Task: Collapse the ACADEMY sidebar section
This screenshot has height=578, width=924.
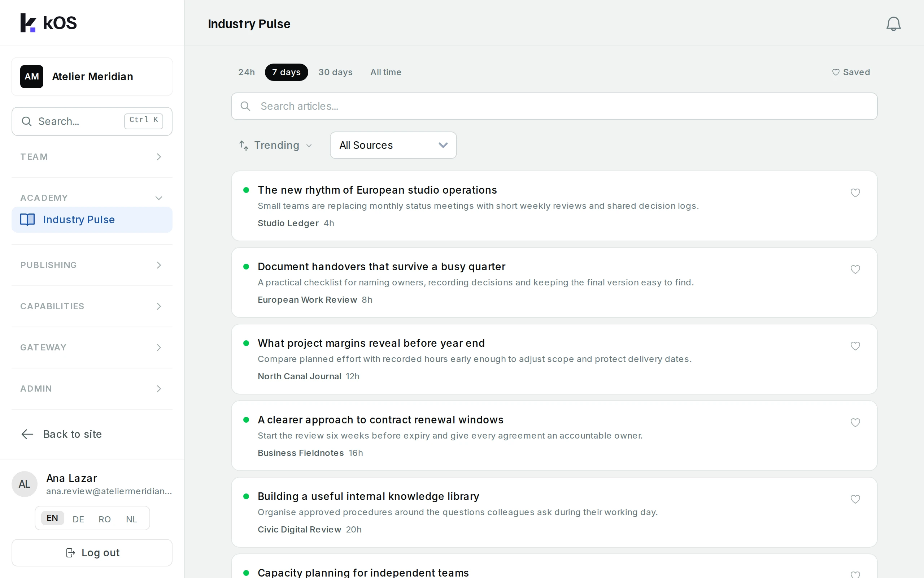Action: [92, 198]
